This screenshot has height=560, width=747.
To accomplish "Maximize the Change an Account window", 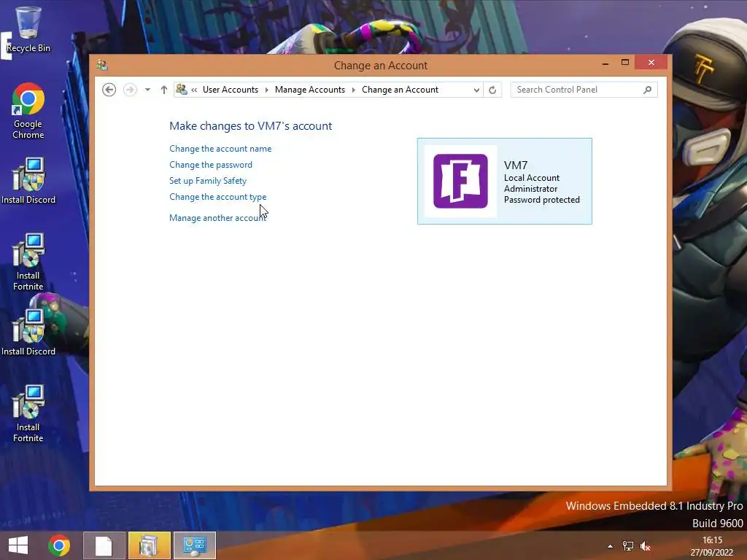I will pos(625,63).
